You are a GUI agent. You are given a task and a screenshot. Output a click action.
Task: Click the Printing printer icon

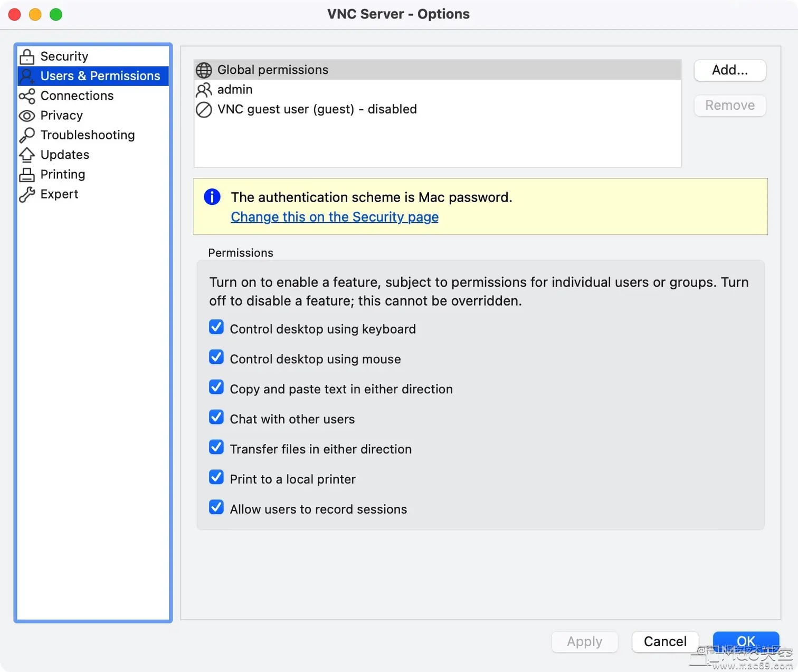[27, 175]
